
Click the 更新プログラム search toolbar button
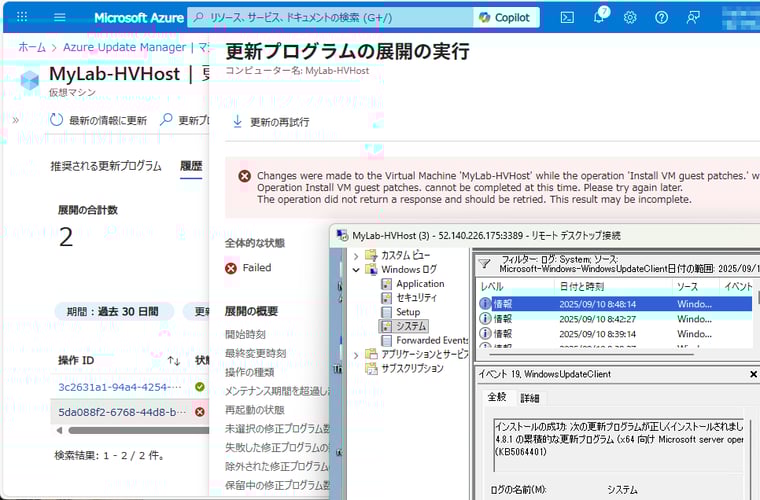(185, 120)
